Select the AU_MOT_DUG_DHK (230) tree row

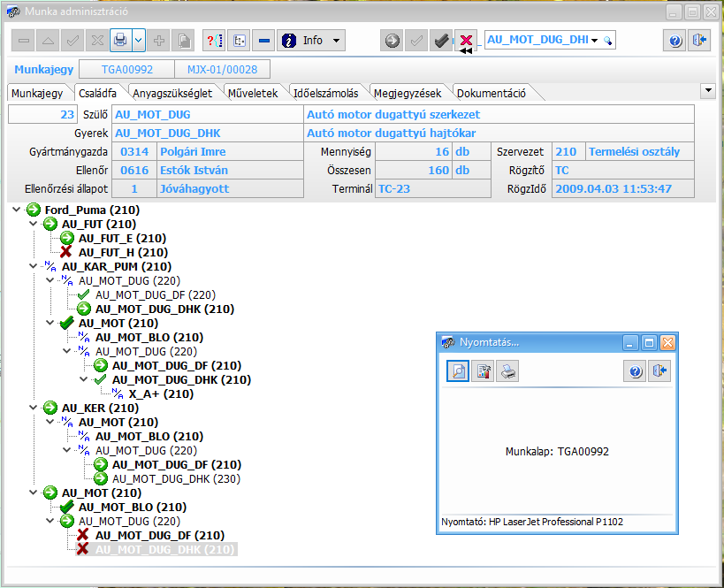click(x=177, y=479)
